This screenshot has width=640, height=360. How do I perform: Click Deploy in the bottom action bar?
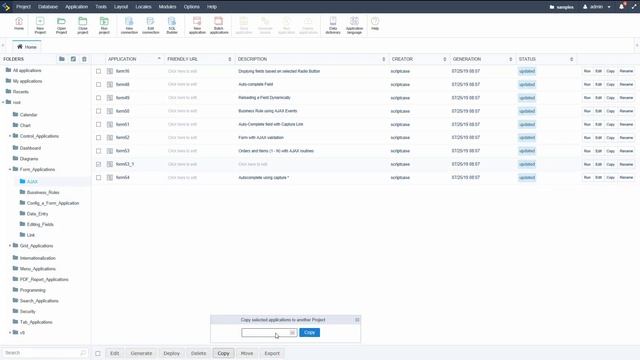[x=171, y=353]
